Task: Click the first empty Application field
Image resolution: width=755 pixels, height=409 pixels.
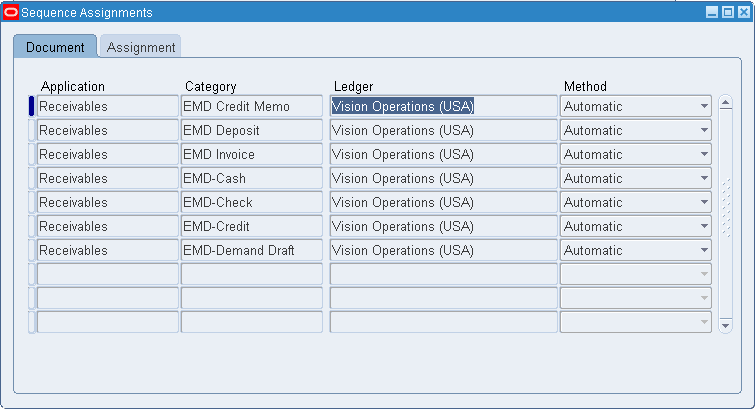Action: point(107,274)
